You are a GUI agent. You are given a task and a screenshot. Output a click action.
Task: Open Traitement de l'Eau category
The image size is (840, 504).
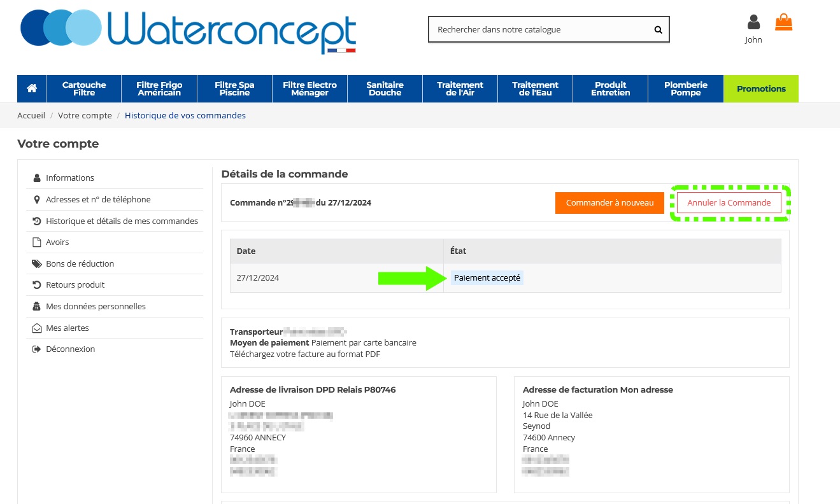(535, 88)
